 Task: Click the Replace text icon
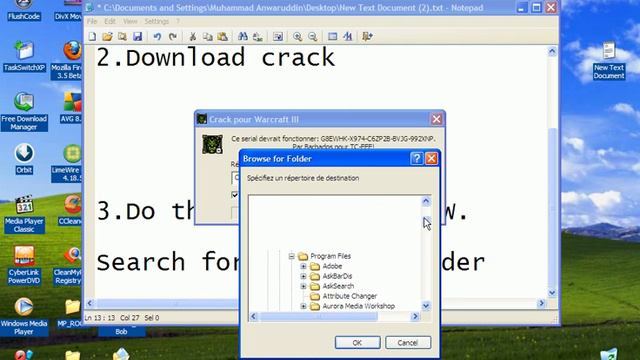pos(258,37)
